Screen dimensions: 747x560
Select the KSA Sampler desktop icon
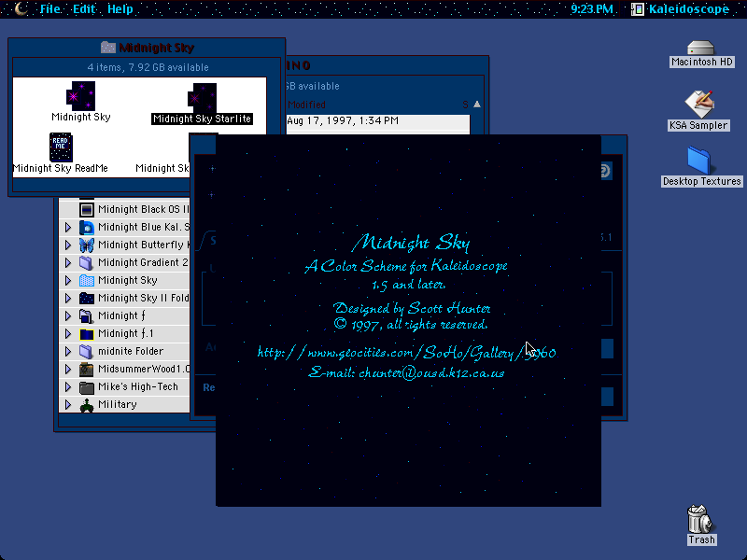tap(698, 104)
